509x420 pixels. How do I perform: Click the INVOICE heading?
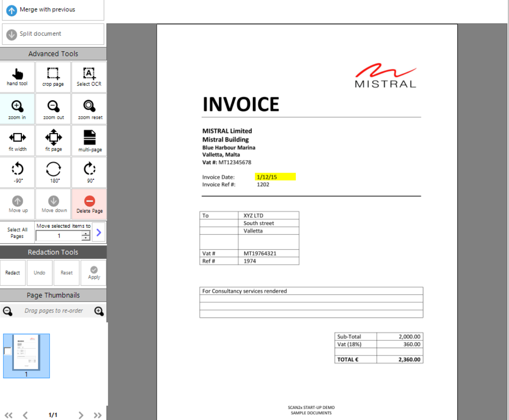(x=241, y=104)
